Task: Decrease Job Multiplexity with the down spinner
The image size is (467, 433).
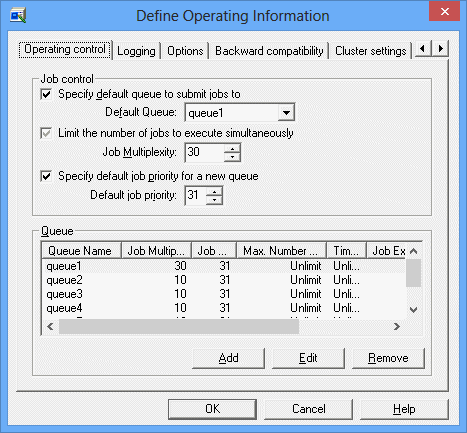Action: tap(232, 157)
